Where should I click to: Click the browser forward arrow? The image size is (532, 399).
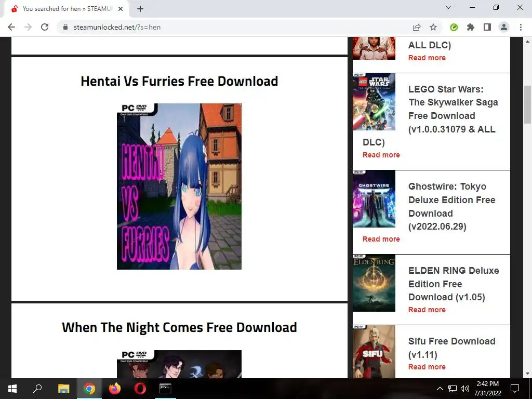(28, 27)
